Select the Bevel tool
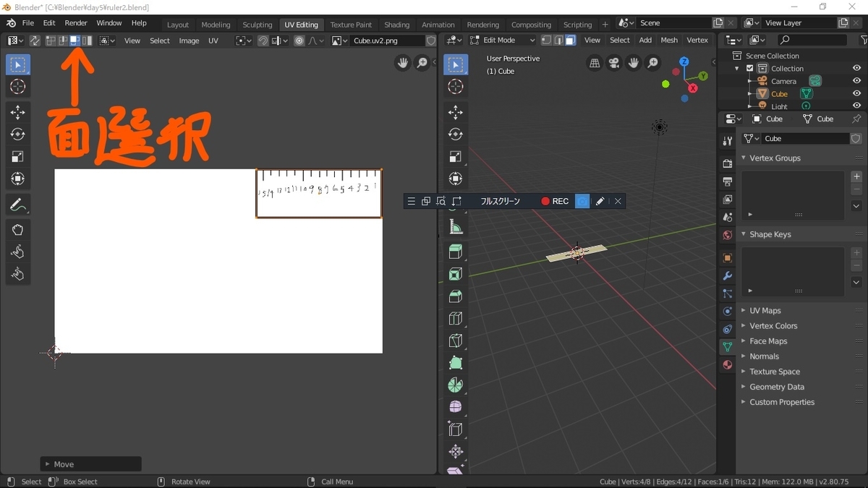The image size is (868, 488). (456, 296)
